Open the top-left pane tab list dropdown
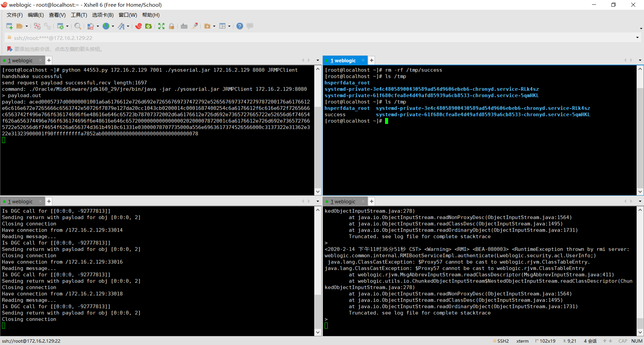This screenshot has height=345, width=644. [x=318, y=61]
